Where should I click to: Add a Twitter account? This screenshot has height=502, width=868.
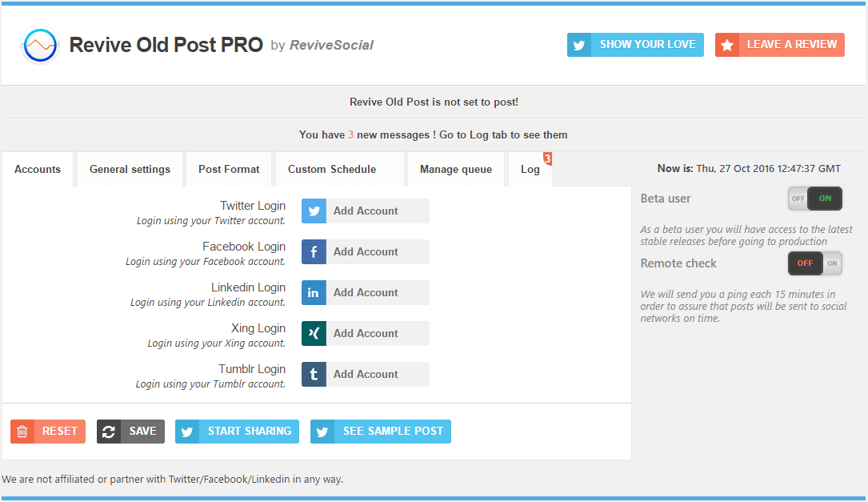click(366, 211)
